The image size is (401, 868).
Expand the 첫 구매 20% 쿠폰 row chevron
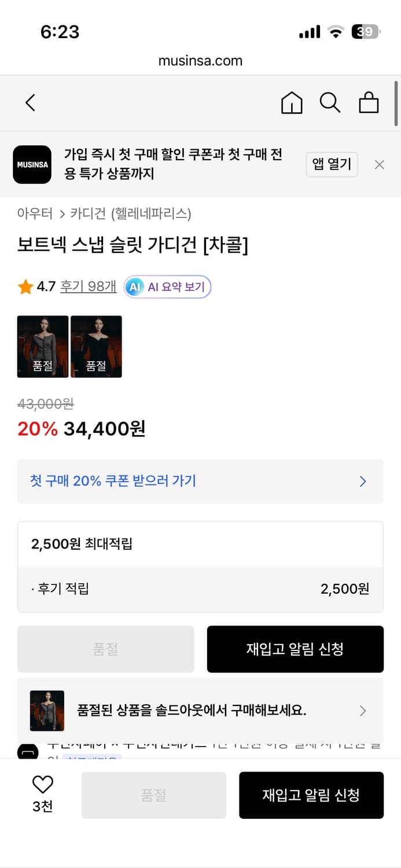pyautogui.click(x=363, y=481)
